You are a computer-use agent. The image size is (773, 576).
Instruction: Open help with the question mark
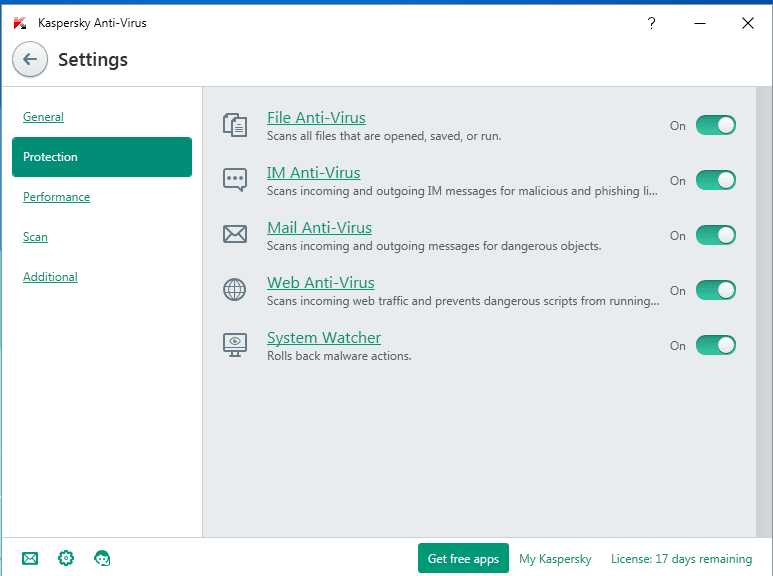coord(651,23)
